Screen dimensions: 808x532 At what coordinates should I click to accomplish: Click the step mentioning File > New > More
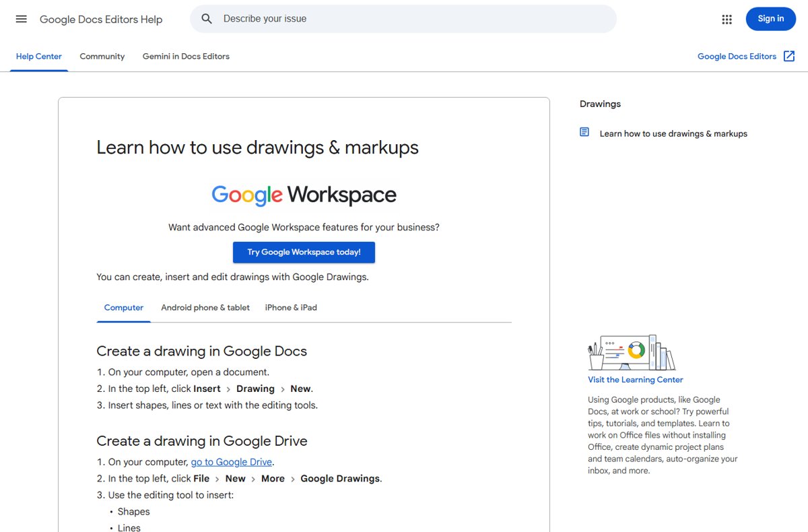click(245, 479)
